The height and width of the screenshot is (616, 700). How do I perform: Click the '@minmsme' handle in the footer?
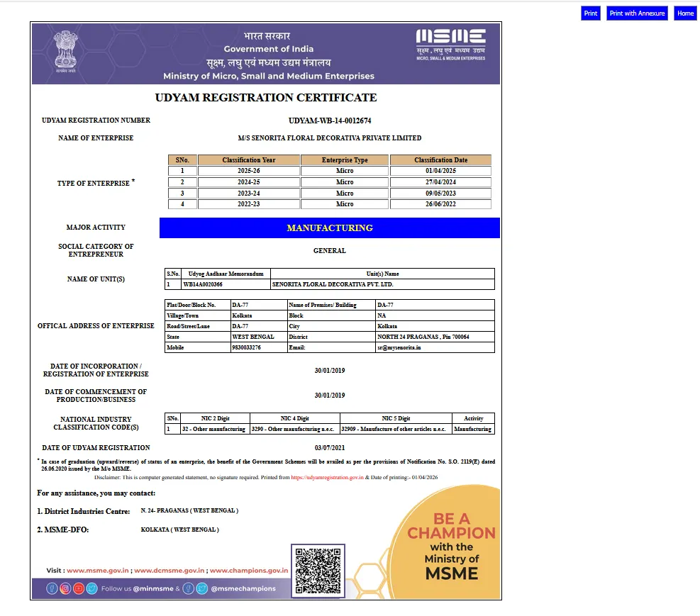pyautogui.click(x=153, y=589)
